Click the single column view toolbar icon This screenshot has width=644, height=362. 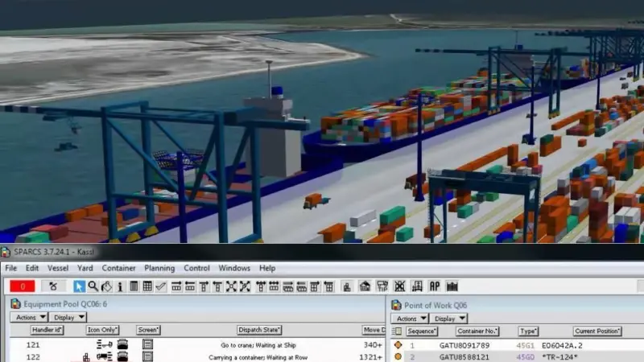click(134, 286)
